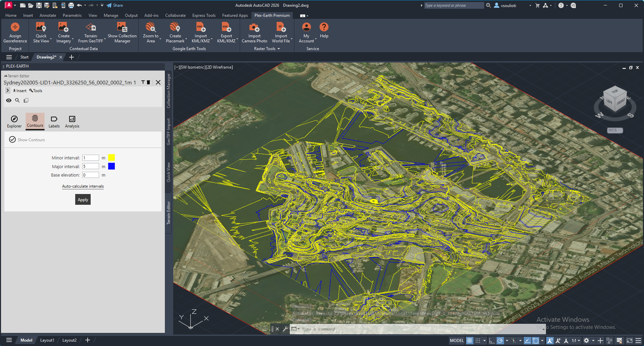The width and height of the screenshot is (644, 346).
Task: Open Help question mark dropdown arrow
Action: [567, 5]
